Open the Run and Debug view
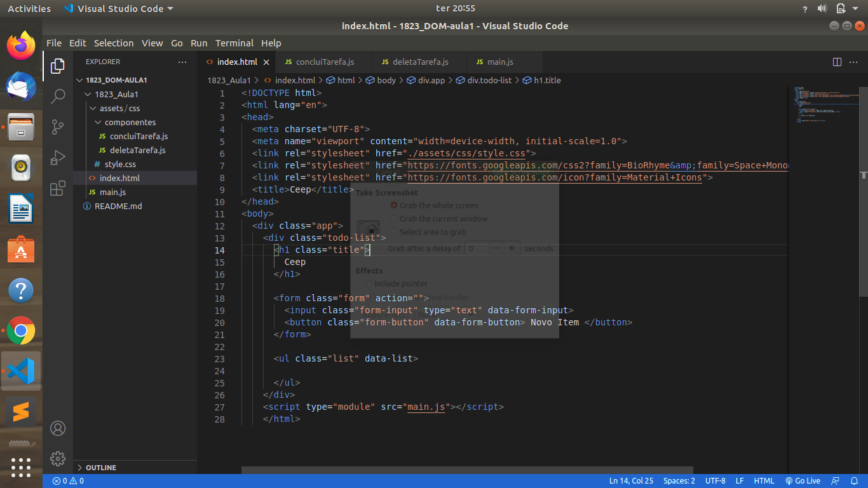 [x=58, y=157]
